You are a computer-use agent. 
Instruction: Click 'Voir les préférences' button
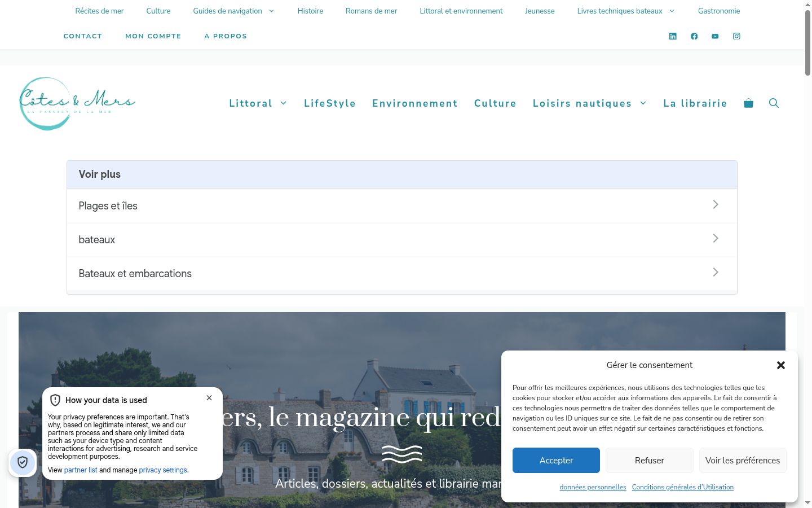[743, 460]
